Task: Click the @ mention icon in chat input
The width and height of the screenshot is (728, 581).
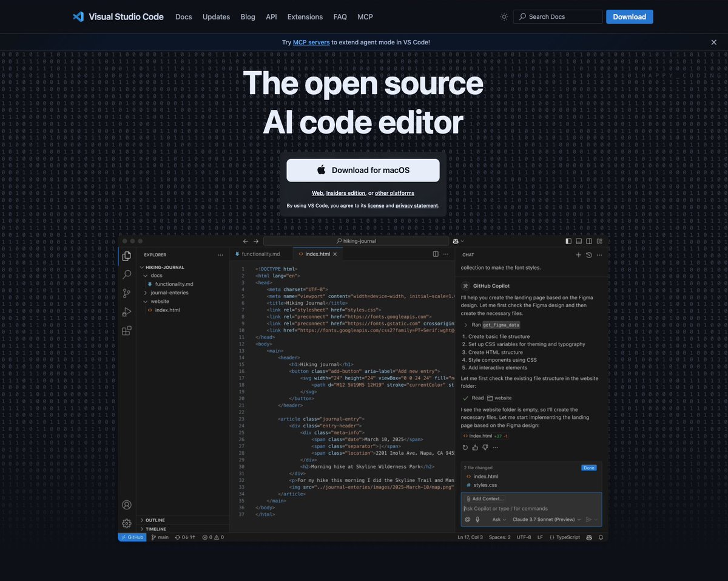Action: point(467,519)
